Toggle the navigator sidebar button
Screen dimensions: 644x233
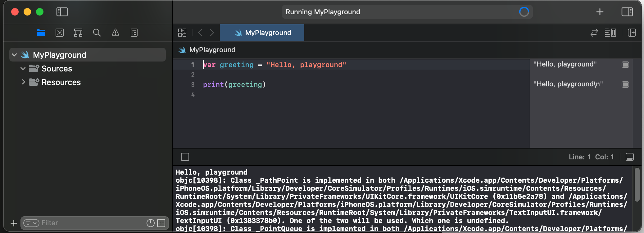pos(62,12)
